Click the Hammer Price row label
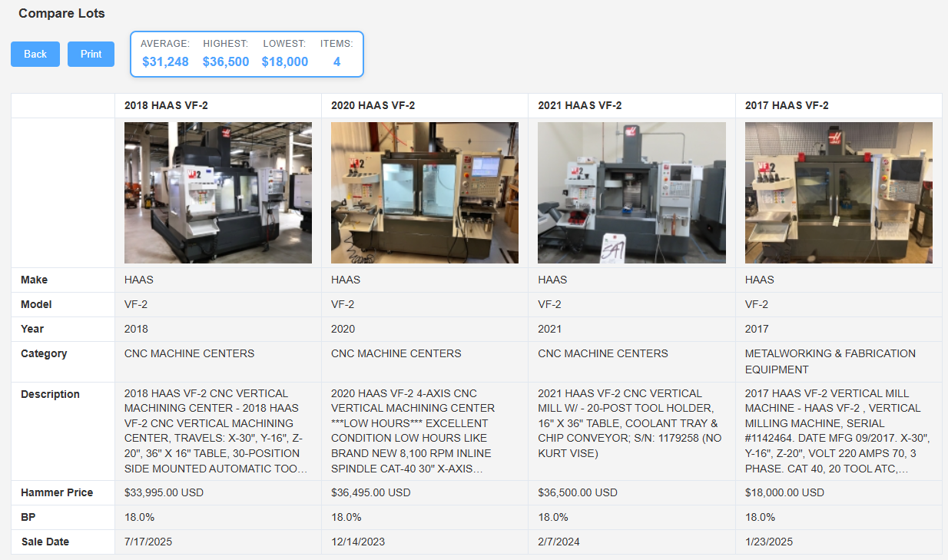 point(57,492)
